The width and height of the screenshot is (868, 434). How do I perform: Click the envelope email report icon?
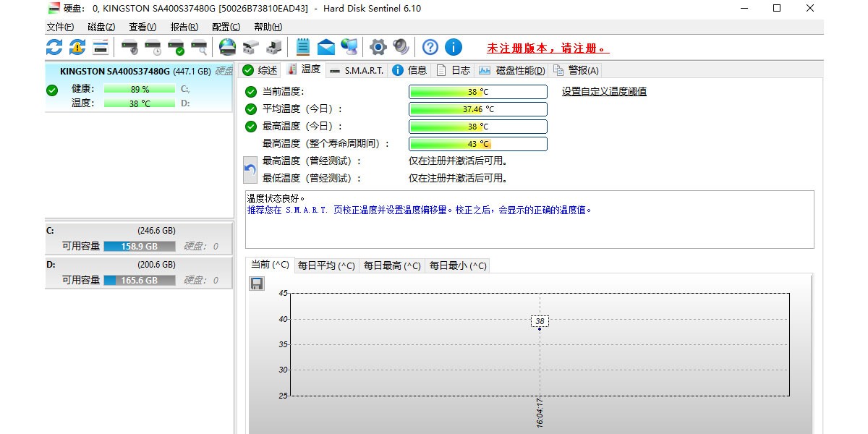coord(326,48)
